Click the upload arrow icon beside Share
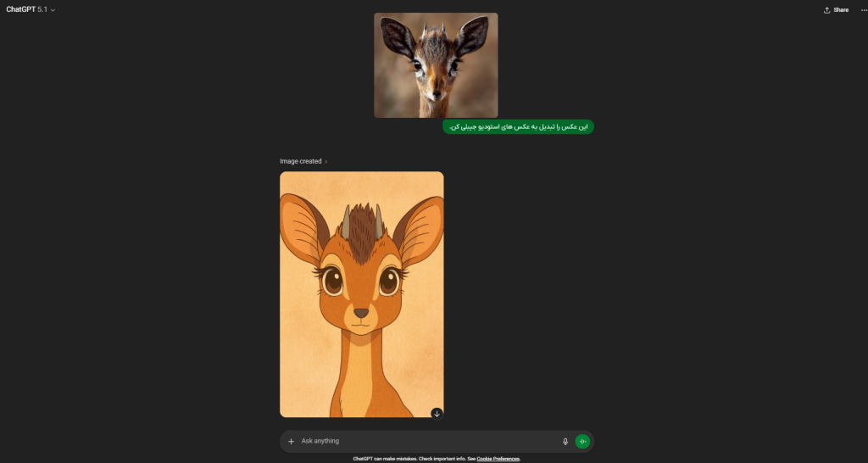Image resolution: width=868 pixels, height=463 pixels. coord(826,10)
